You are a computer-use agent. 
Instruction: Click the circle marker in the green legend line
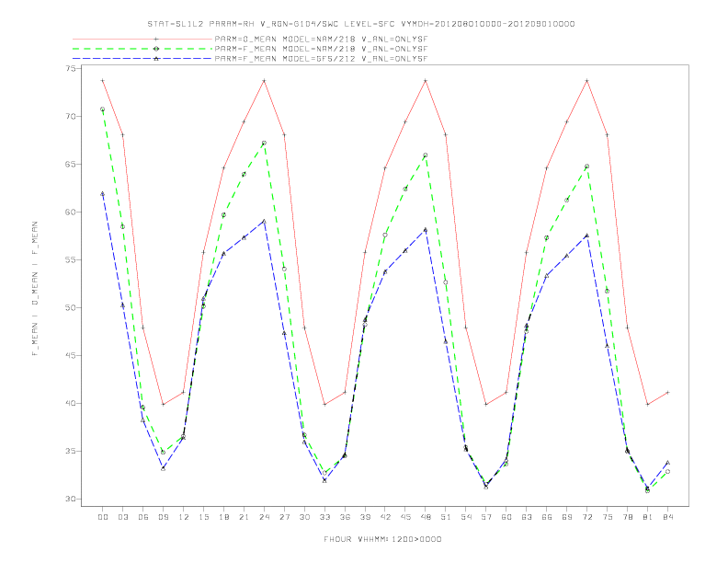coord(156,49)
